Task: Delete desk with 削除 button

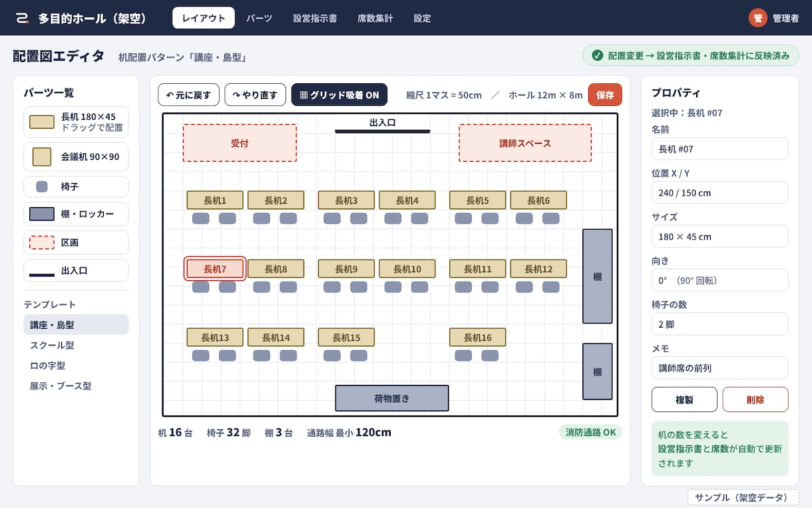Action: point(755,399)
